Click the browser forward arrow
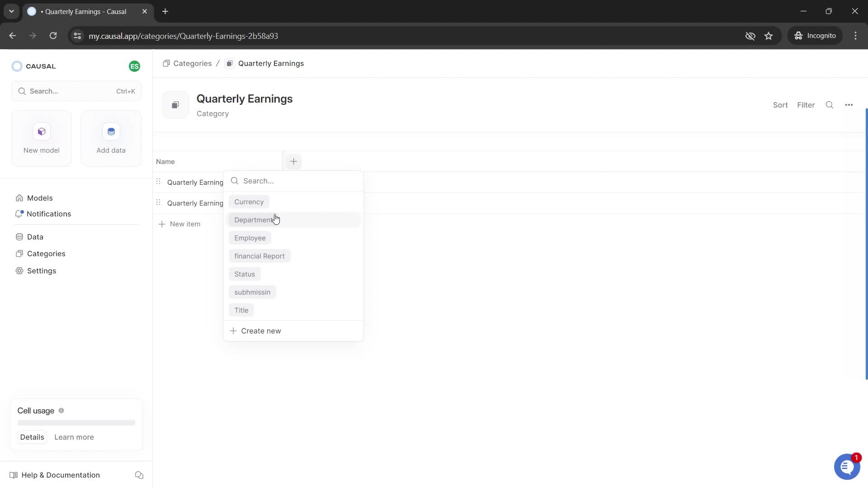Viewport: 868px width, 488px height. (x=33, y=36)
